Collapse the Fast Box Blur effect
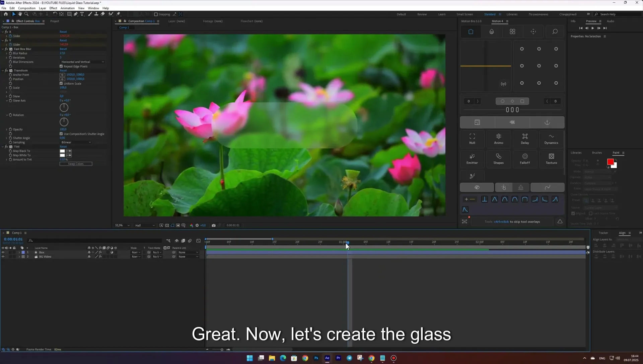This screenshot has width=643, height=364. pyautogui.click(x=3, y=49)
